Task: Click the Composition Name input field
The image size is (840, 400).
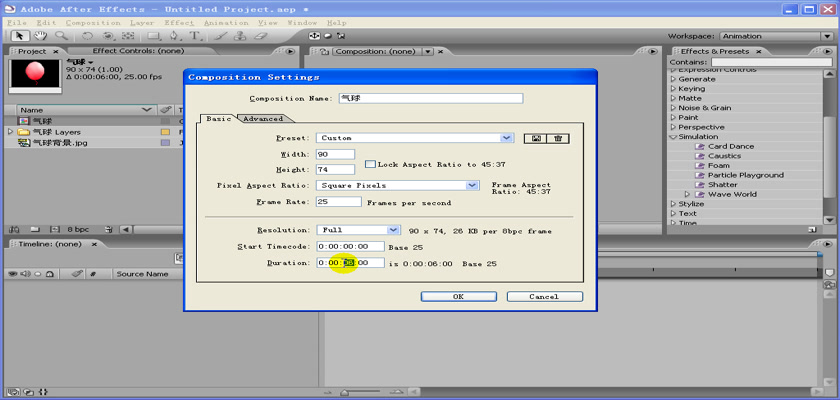Action: [431, 99]
